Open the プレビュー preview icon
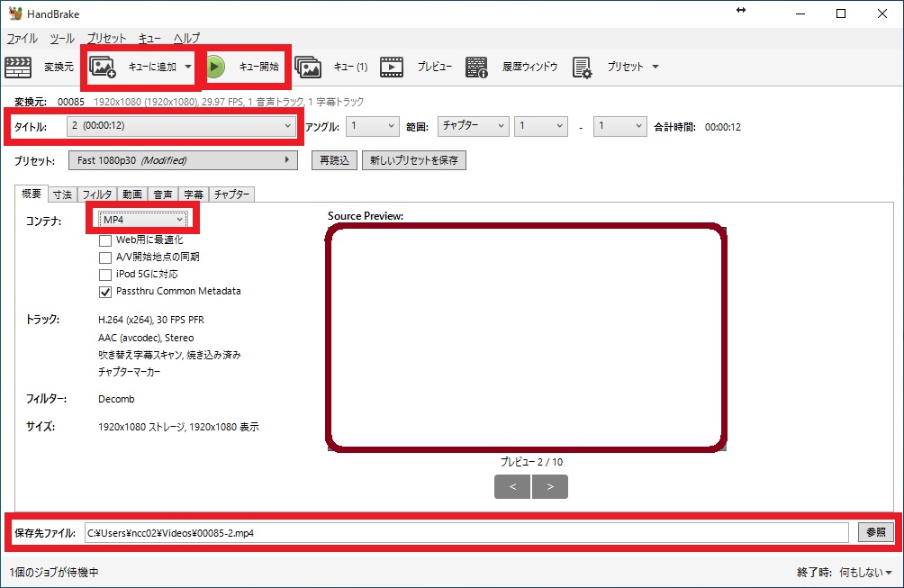Viewport: 904px width, 588px height. click(392, 67)
